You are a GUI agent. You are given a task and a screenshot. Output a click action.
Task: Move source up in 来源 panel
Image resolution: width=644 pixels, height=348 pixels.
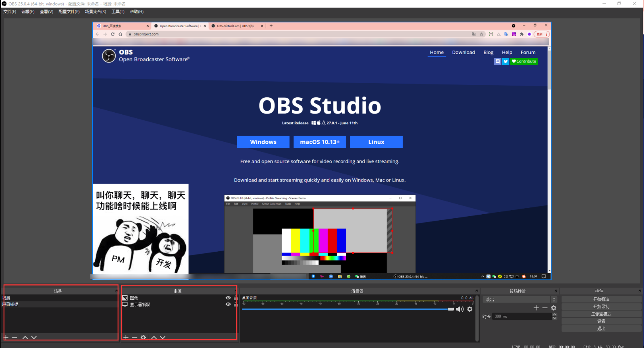(x=154, y=337)
